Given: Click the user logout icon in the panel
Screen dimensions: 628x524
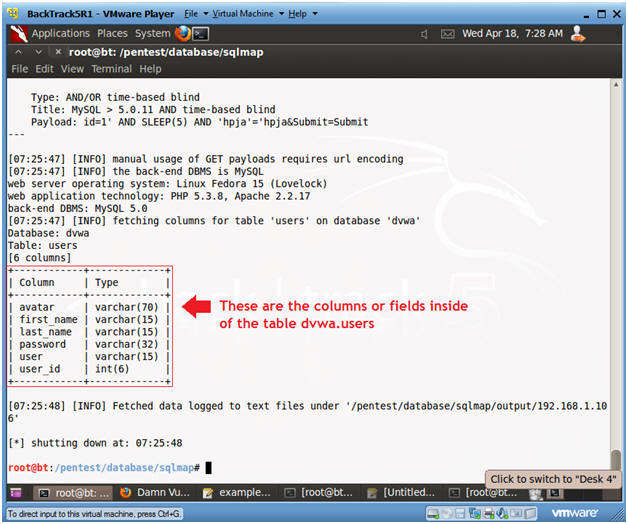Looking at the screenshot, I should coord(578,34).
